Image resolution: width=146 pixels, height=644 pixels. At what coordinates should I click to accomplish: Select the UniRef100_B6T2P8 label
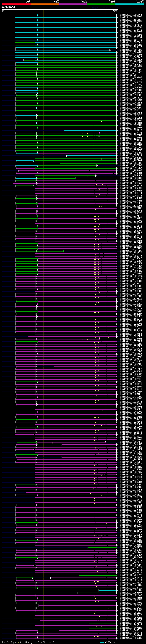(x=131, y=70)
